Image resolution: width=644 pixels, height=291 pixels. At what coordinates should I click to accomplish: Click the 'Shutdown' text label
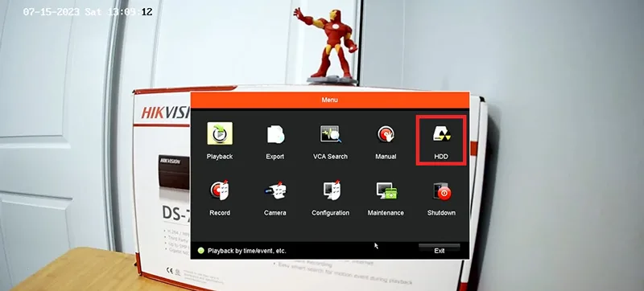(441, 213)
